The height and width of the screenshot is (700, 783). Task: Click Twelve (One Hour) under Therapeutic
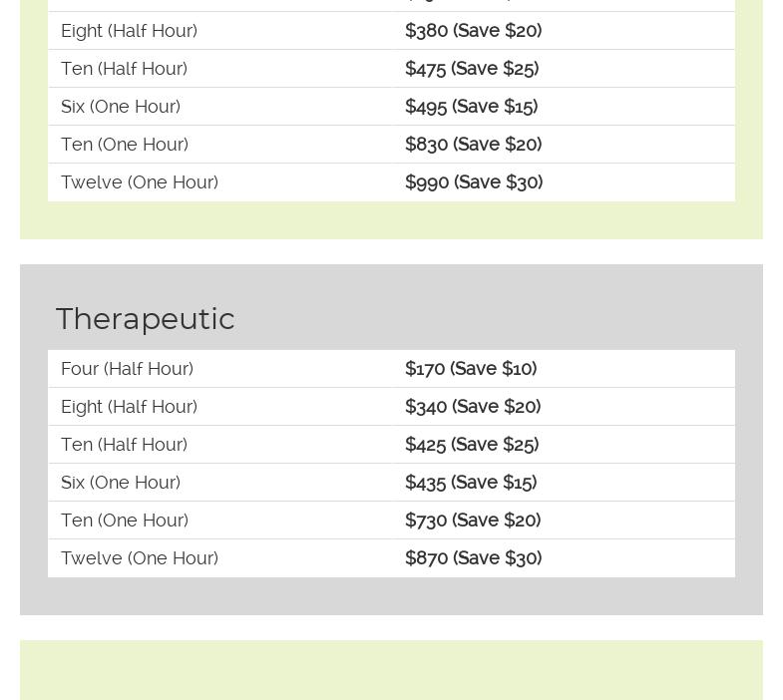coord(140,558)
